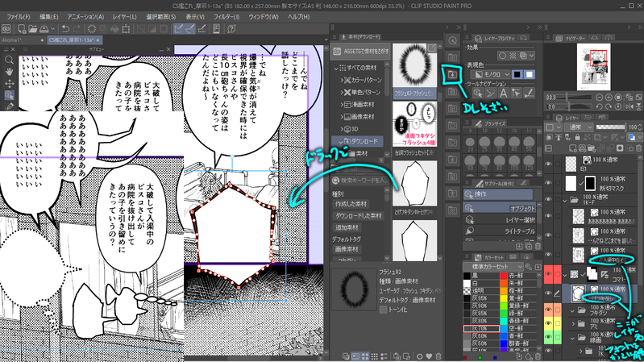Click the download material folder icon in sidebar

(452, 74)
